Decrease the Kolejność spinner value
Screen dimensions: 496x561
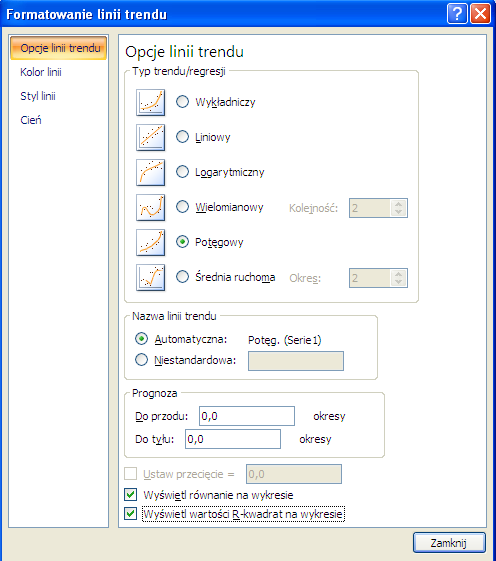tap(398, 212)
